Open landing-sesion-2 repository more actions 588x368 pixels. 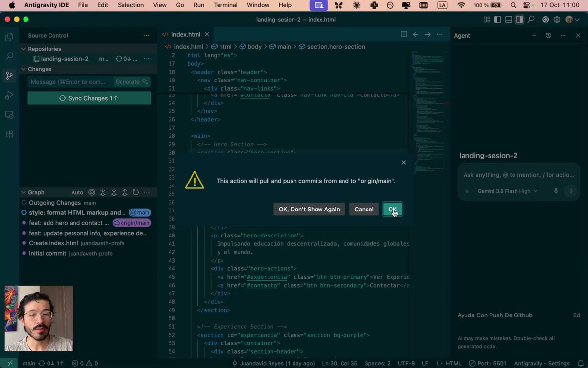[147, 59]
